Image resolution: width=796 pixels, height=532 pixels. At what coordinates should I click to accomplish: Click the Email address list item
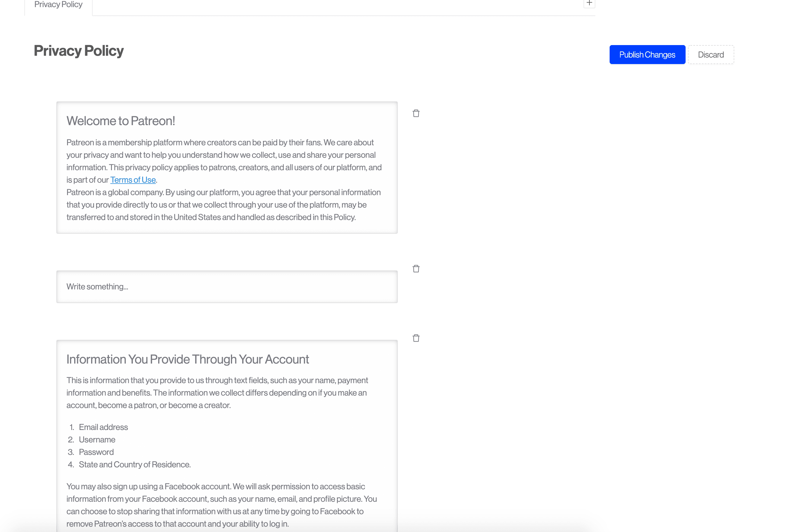[103, 427]
